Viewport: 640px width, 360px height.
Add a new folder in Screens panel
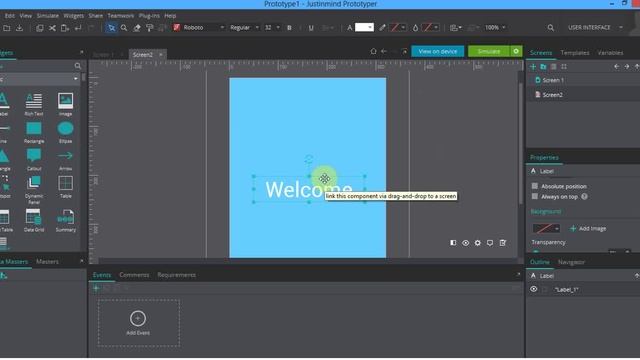[543, 67]
